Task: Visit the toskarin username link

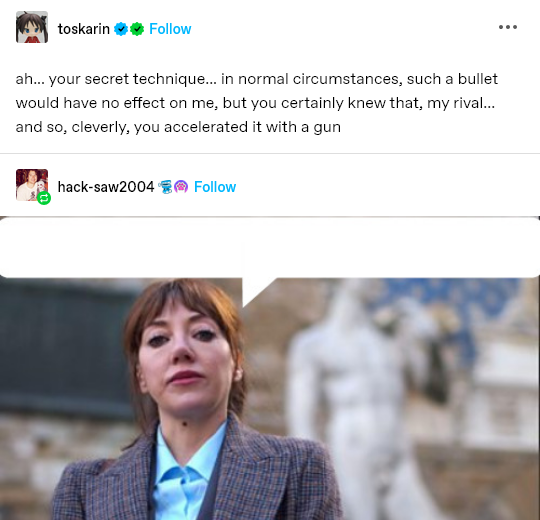Action: (84, 29)
